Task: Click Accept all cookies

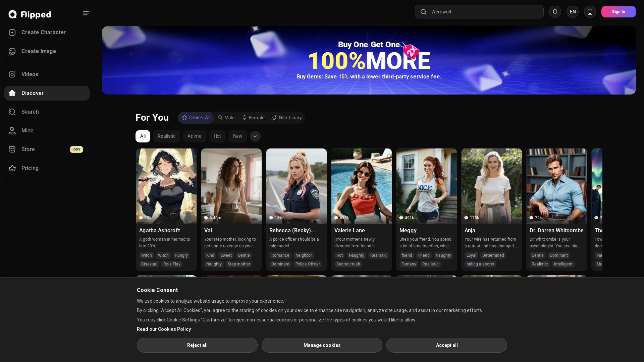Action: tap(447, 345)
